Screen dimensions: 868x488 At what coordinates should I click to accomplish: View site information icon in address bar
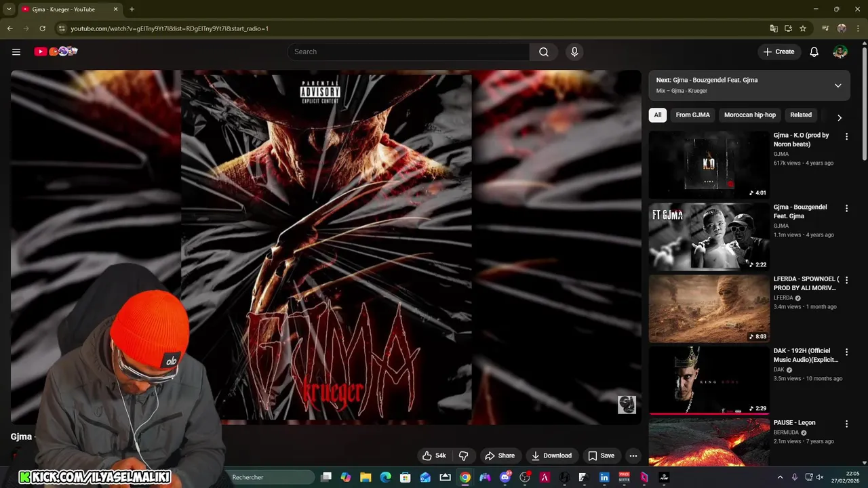pos(62,28)
